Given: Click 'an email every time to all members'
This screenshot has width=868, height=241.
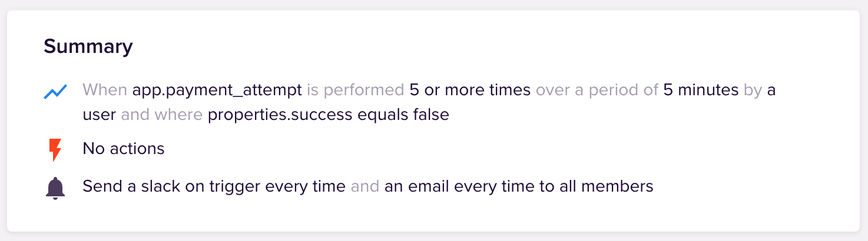Looking at the screenshot, I should [519, 187].
